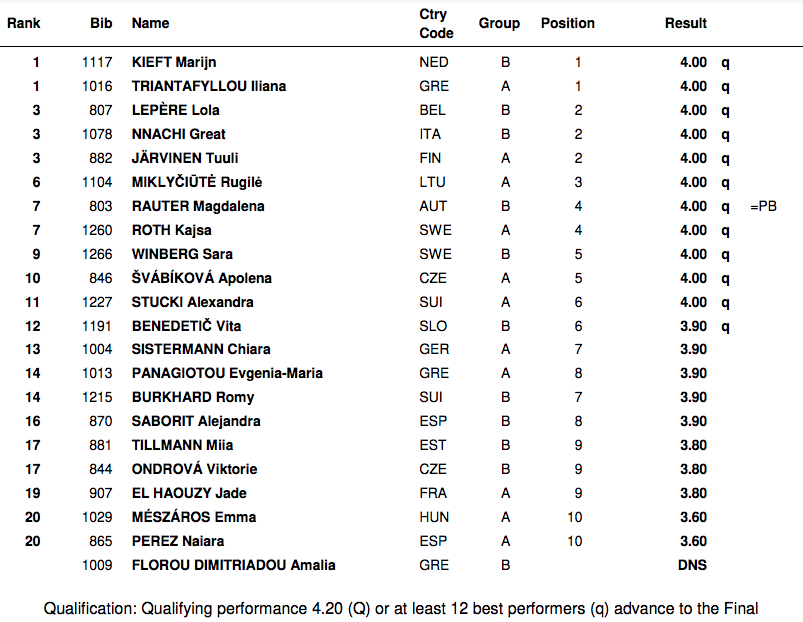Click the name TRIANTAFYLLOU Iliana
Screen dimensions: 803x622
point(209,86)
